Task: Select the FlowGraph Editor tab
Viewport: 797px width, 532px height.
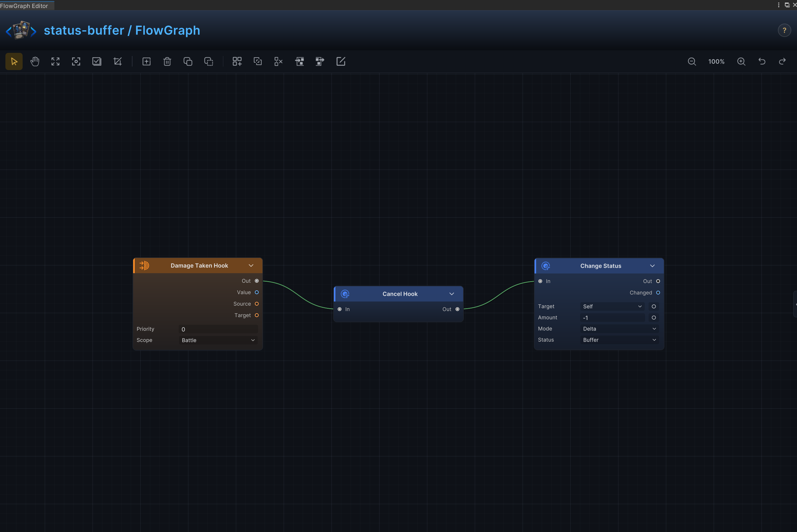Action: 25,6
